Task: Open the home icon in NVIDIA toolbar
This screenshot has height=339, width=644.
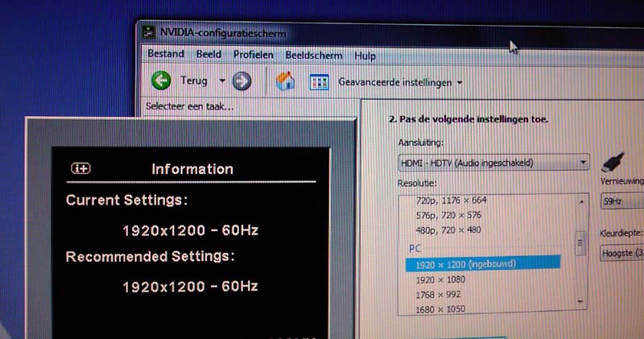Action: point(285,81)
